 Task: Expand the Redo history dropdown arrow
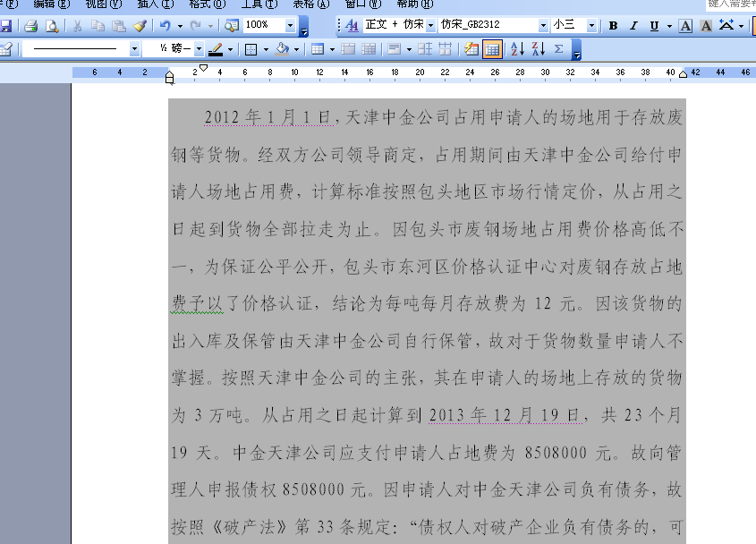pyautogui.click(x=211, y=26)
